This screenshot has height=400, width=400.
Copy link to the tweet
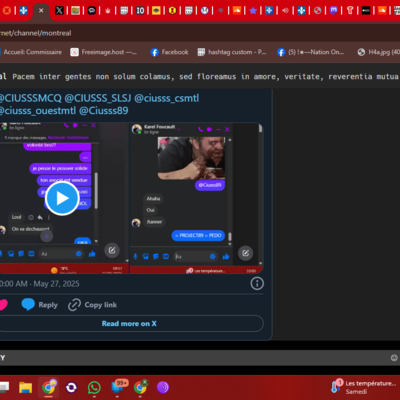(92, 305)
